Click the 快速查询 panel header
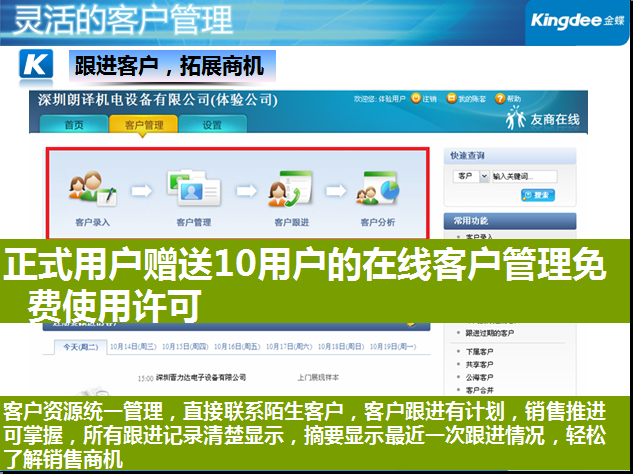 pyautogui.click(x=510, y=155)
